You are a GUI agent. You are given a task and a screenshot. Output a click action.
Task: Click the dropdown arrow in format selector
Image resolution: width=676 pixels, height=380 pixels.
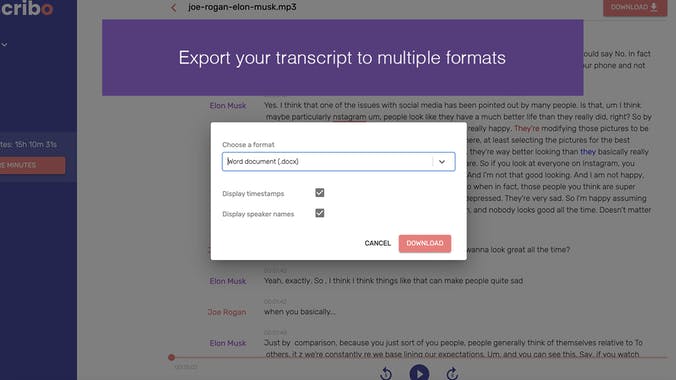442,162
